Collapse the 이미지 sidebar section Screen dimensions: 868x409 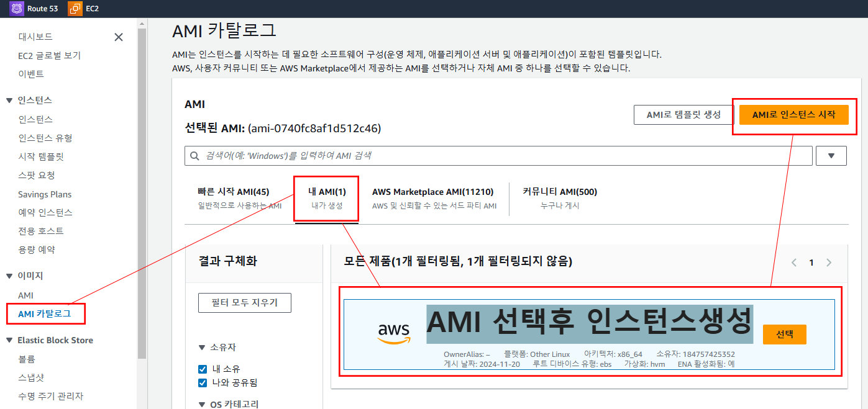coord(9,276)
